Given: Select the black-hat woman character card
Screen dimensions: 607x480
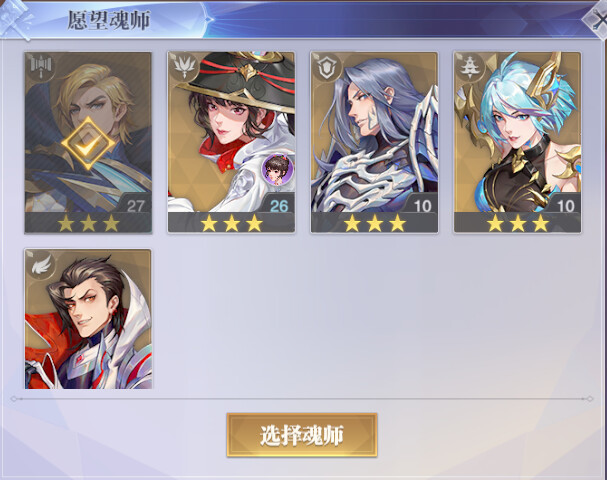Looking at the screenshot, I should 231,143.
